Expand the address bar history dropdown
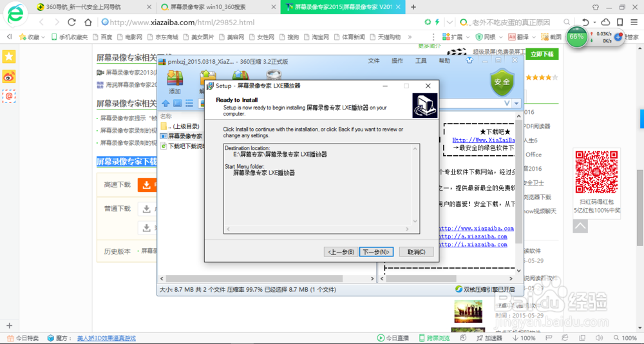The width and height of the screenshot is (644, 344). [450, 22]
